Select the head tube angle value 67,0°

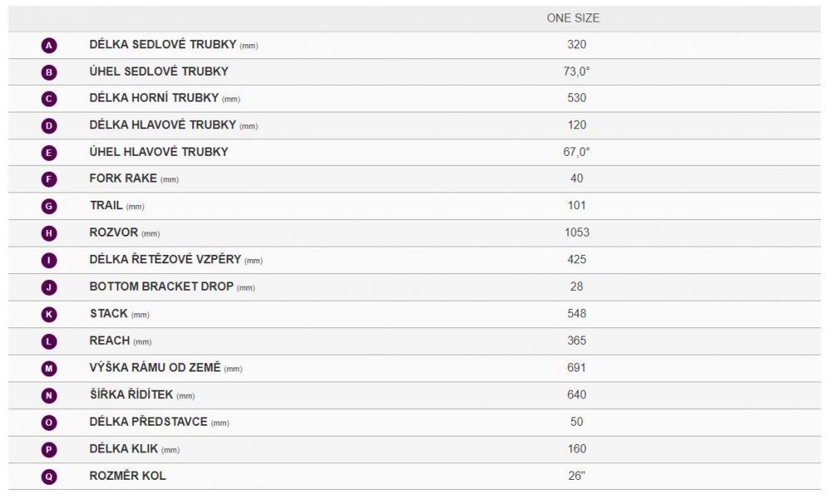tap(576, 152)
